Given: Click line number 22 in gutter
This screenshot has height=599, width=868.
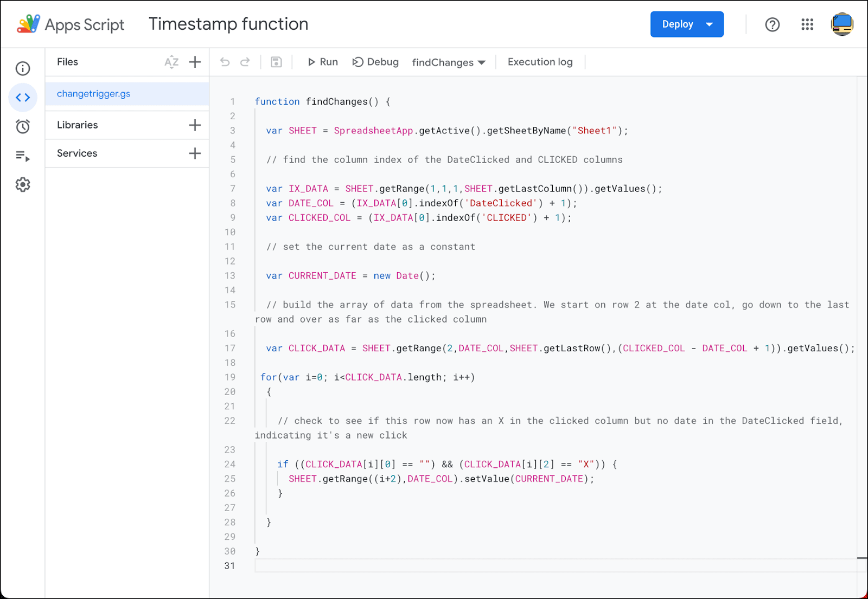Looking at the screenshot, I should [x=230, y=421].
